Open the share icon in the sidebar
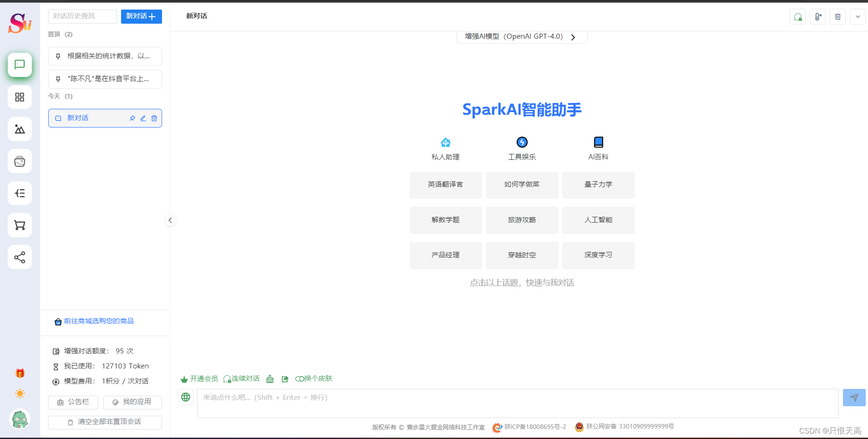 (20, 257)
